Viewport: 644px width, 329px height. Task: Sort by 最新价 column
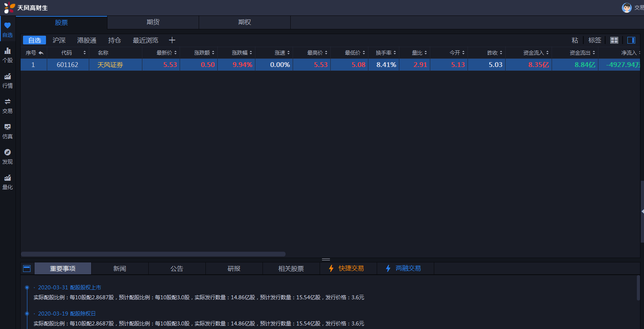(161, 53)
